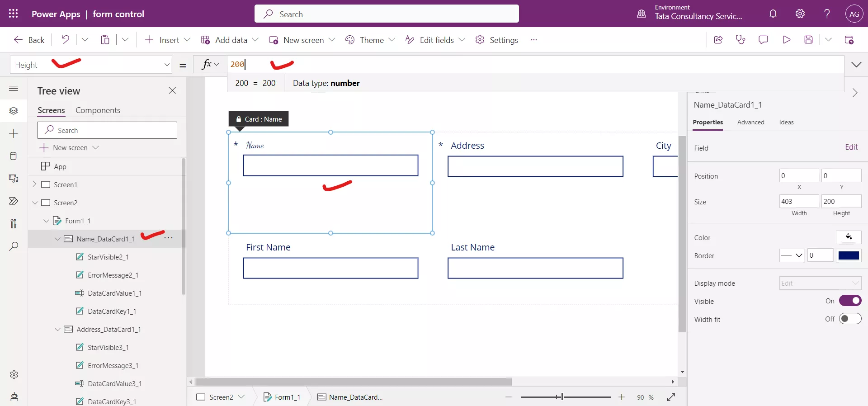868x406 pixels.
Task: Open the left rail settings gear
Action: point(14,374)
